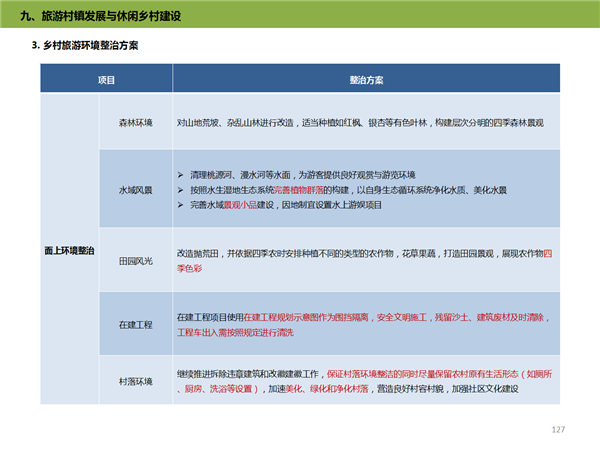Click the 在建工程 category cell

[135, 324]
